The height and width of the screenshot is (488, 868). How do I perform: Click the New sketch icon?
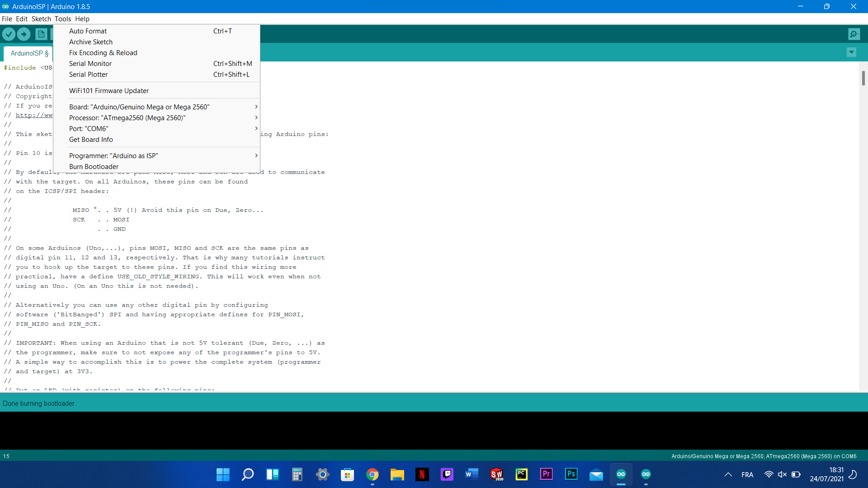click(x=41, y=34)
